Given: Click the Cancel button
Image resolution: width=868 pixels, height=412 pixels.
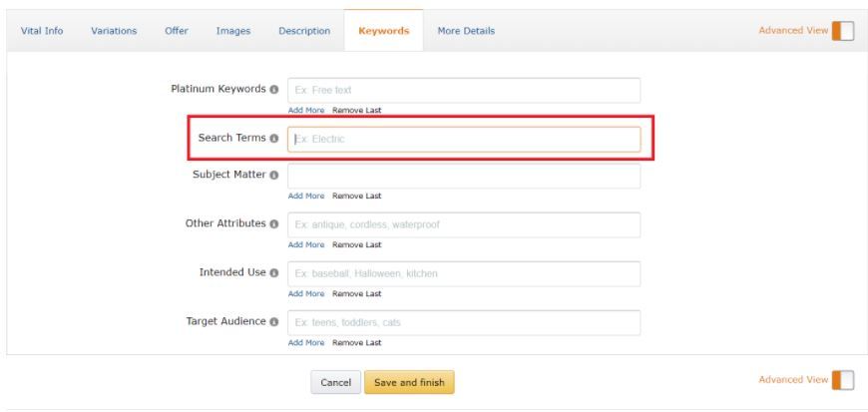Looking at the screenshot, I should [335, 383].
